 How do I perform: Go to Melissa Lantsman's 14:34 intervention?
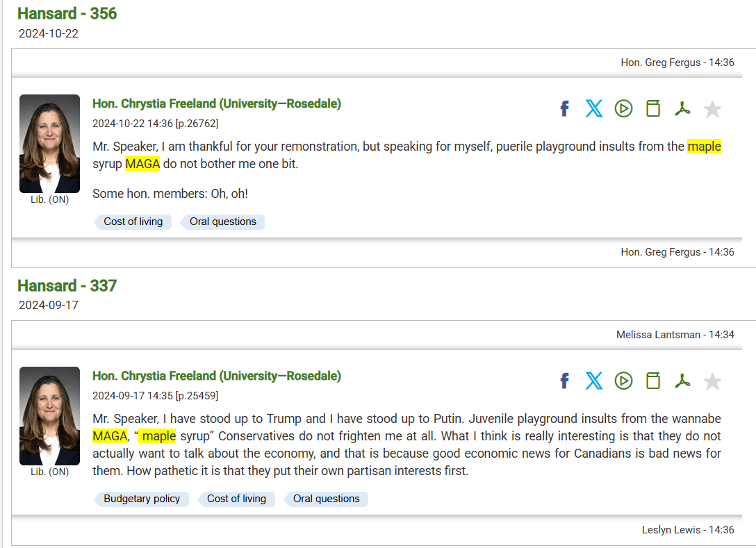click(x=675, y=335)
